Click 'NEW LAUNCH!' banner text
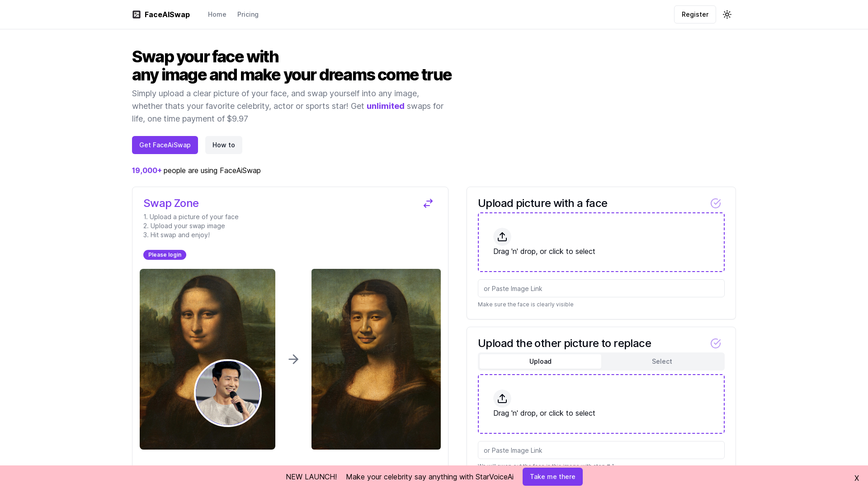 [x=311, y=477]
